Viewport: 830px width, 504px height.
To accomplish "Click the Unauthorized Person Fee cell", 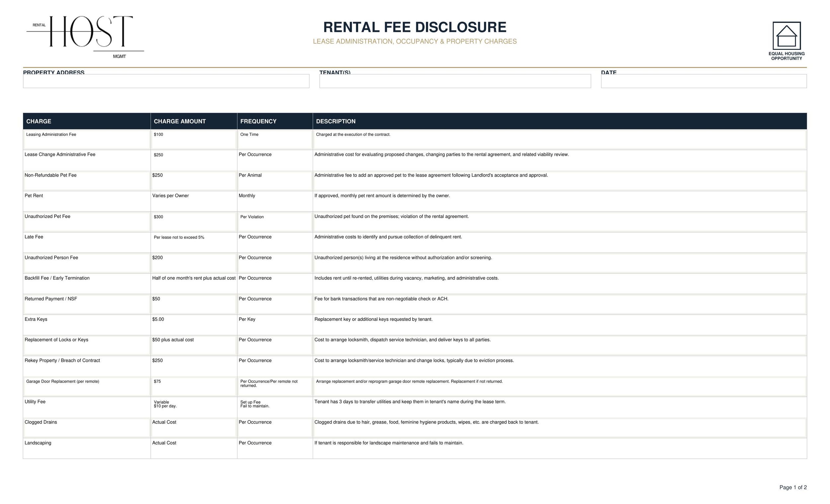I will [x=87, y=263].
